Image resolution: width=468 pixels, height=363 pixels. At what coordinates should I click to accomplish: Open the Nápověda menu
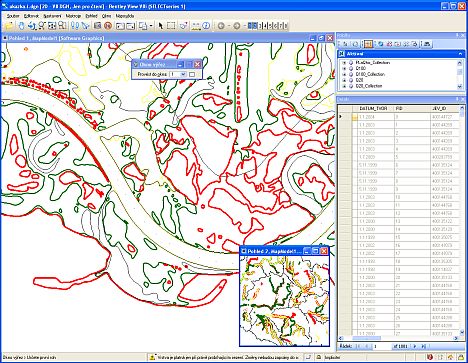(125, 16)
